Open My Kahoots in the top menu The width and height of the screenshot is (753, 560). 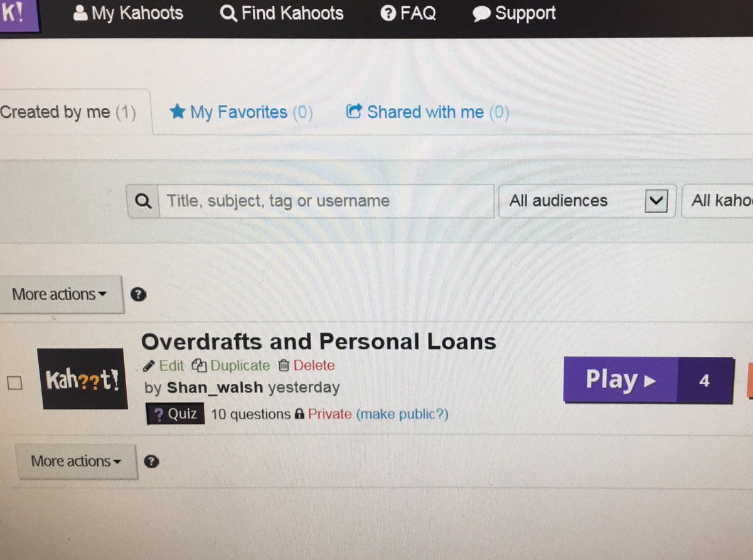point(128,13)
